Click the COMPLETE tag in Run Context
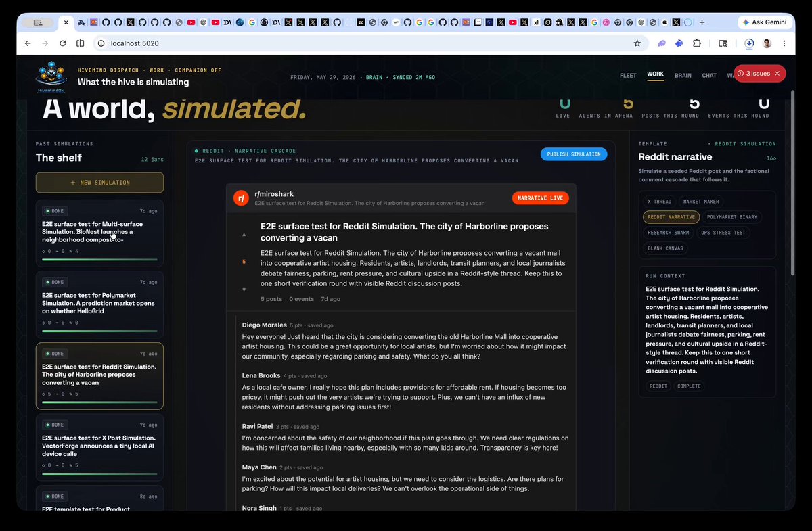This screenshot has width=812, height=531. 690,386
